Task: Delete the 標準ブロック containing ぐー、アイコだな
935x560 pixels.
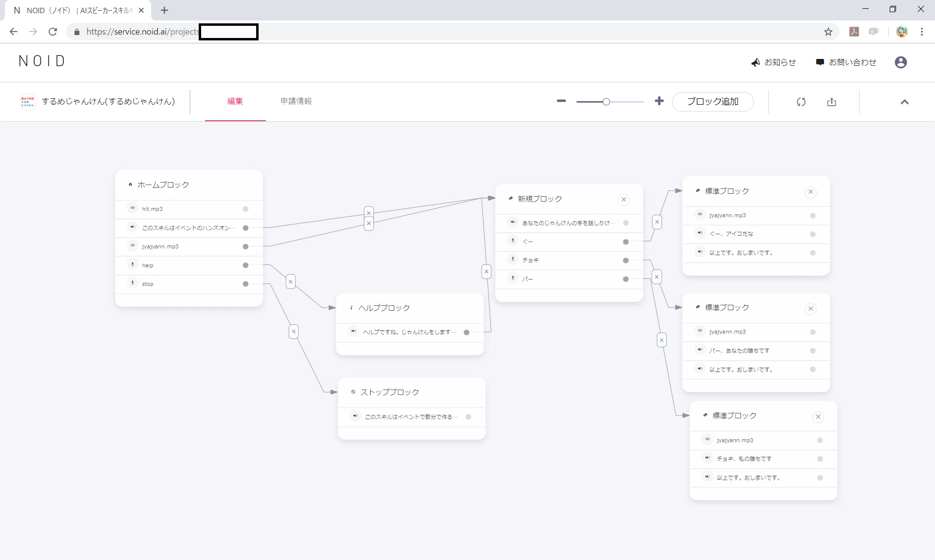Action: 810,192
